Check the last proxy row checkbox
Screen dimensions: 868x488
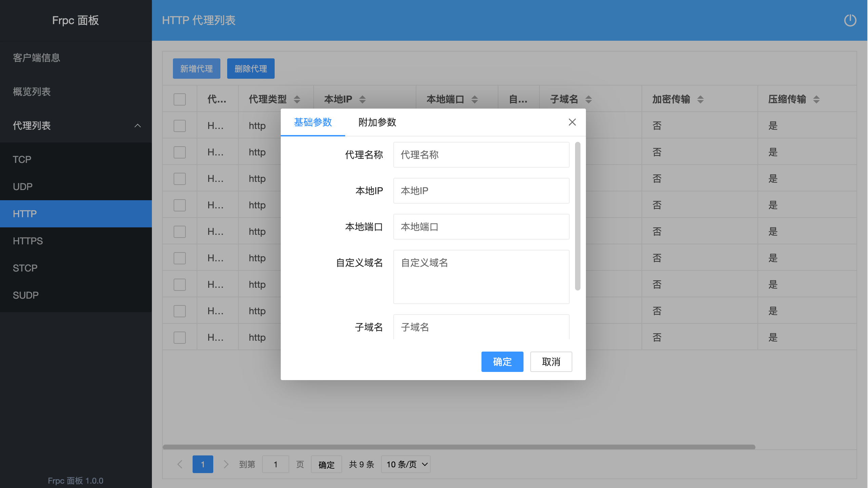click(179, 337)
